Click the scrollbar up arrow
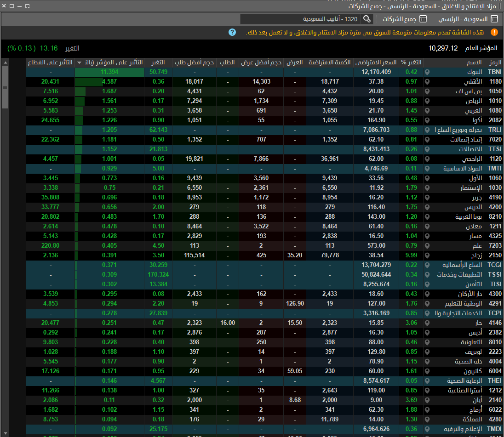This screenshot has width=504, height=437. [5, 62]
